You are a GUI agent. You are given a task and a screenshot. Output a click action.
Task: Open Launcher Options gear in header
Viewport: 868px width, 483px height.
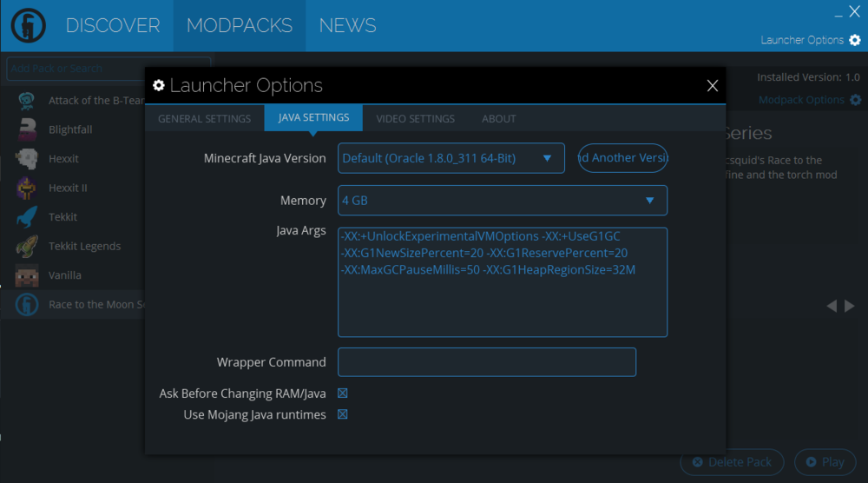point(855,40)
